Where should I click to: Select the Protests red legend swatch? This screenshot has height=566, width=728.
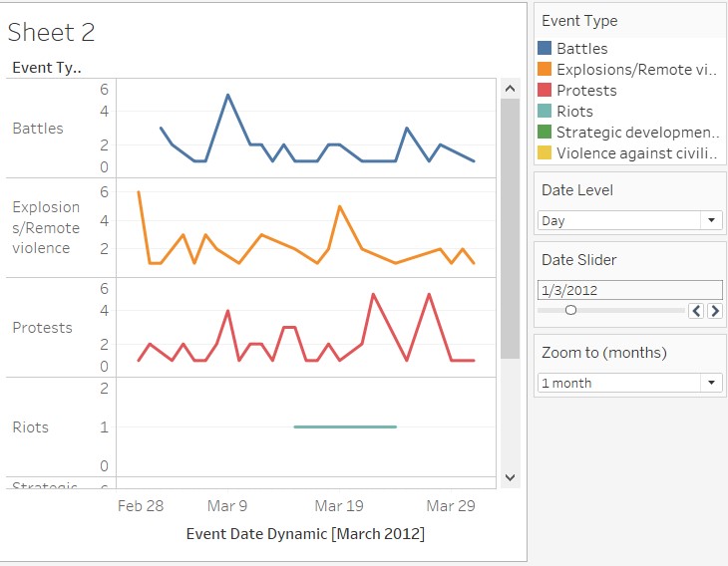coord(545,90)
